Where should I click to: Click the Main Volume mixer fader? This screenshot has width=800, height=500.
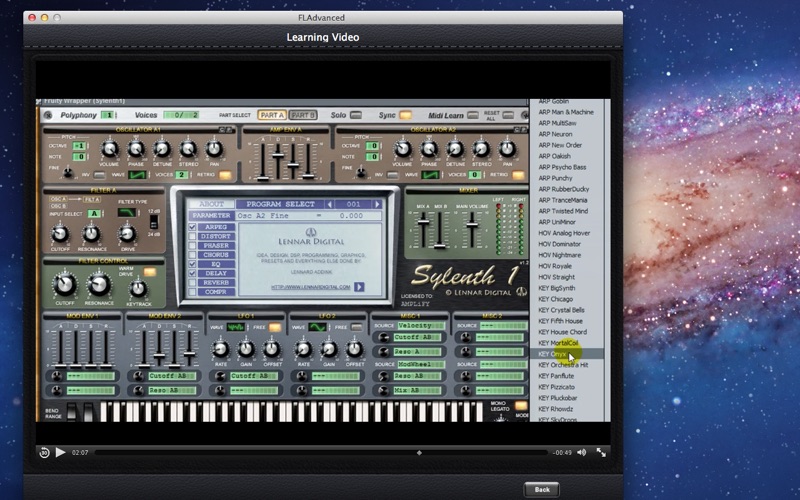(472, 224)
